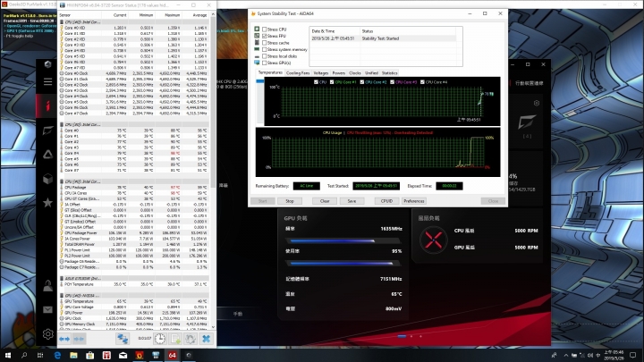Image resolution: width=644 pixels, height=362 pixels.
Task: Open File Explorer from taskbar
Action: pyautogui.click(x=73, y=355)
